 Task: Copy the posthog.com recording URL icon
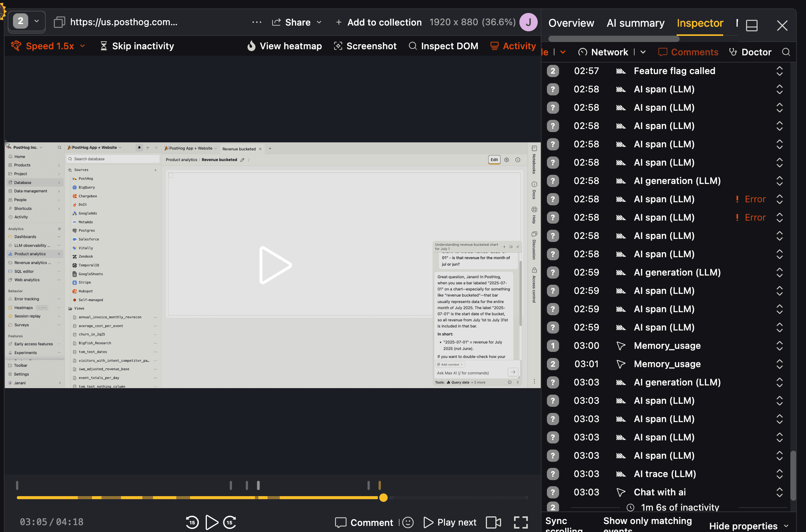click(x=59, y=22)
